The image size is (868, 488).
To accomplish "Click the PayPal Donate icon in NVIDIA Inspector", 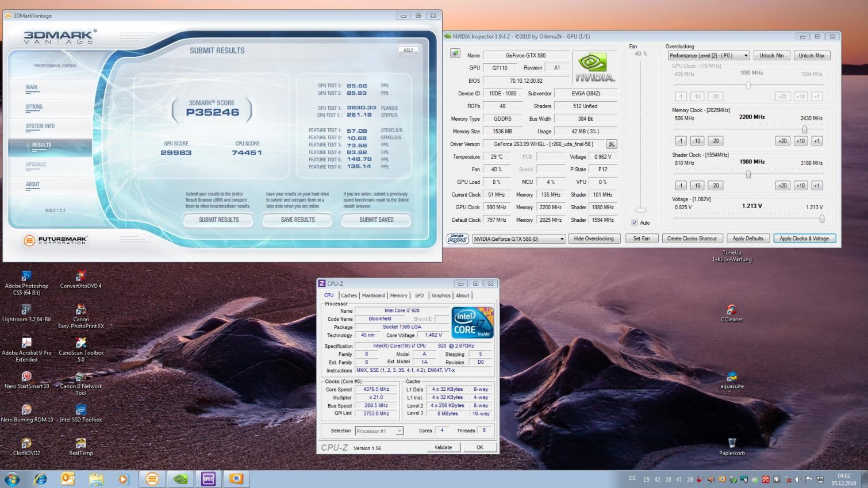I will pyautogui.click(x=458, y=239).
